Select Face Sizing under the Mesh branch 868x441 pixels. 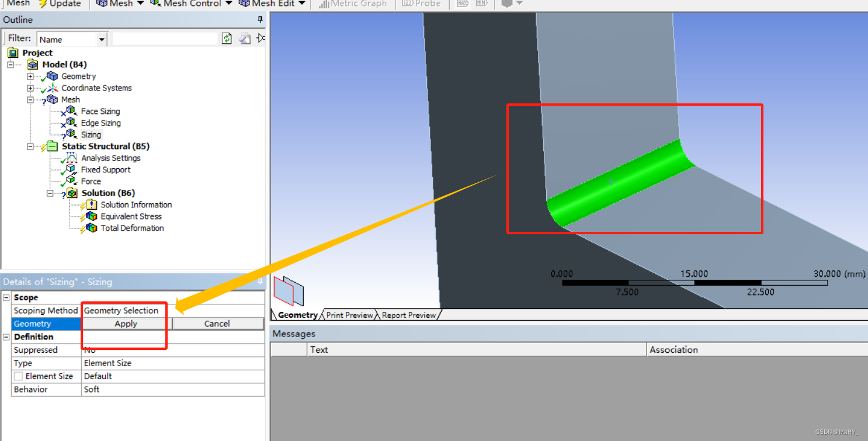pos(100,111)
